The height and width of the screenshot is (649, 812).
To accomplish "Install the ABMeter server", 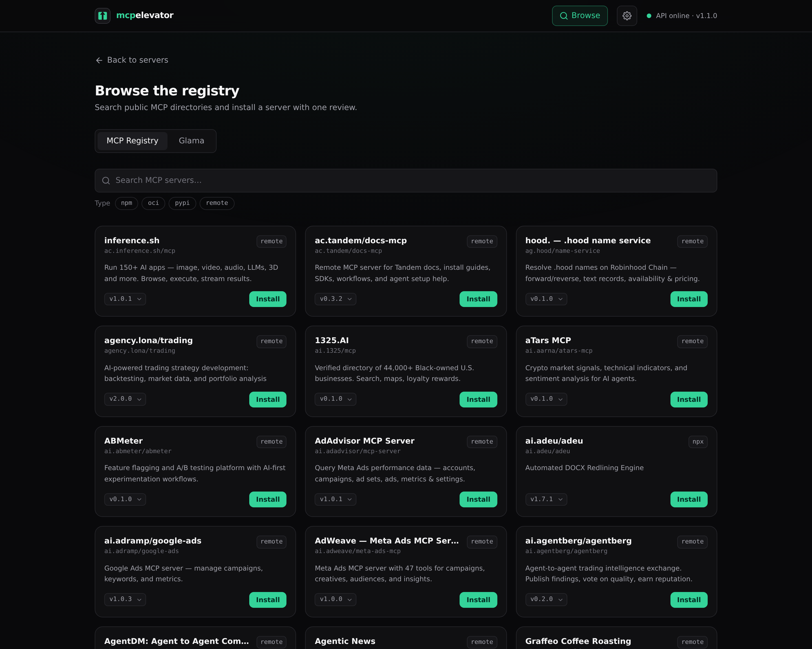I will [268, 499].
